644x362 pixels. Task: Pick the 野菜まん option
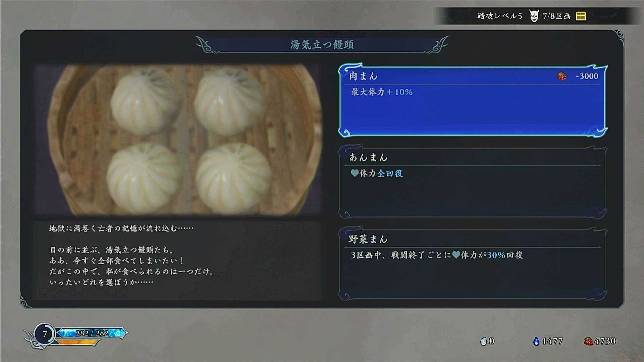473,263
